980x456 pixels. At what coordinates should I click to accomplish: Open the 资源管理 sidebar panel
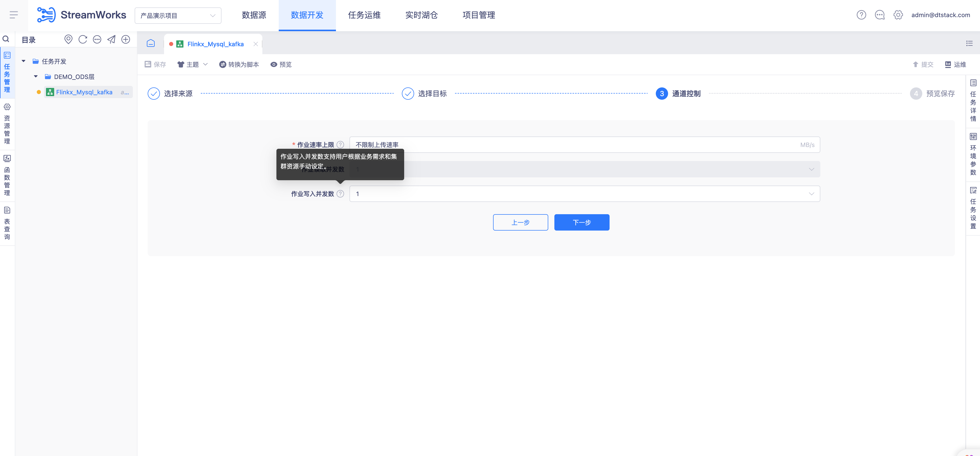pos(7,124)
